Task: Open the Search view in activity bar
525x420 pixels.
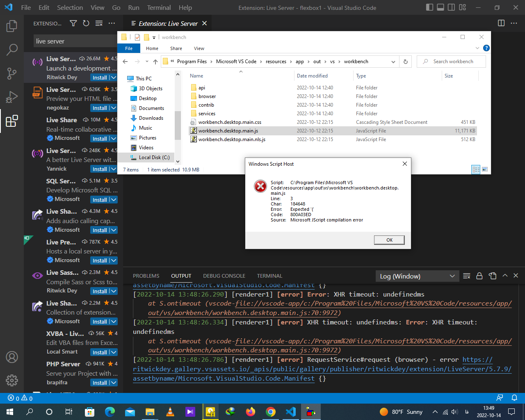Action: pos(12,50)
